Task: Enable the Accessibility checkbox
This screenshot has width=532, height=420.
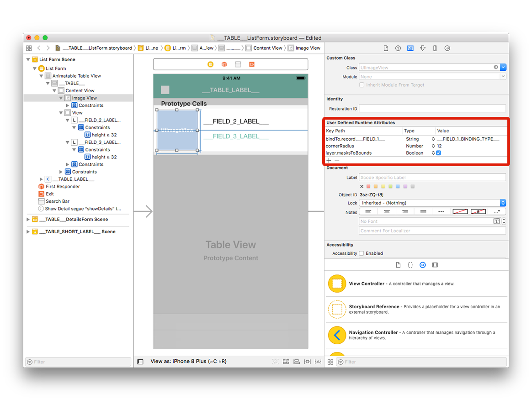Action: [x=362, y=253]
